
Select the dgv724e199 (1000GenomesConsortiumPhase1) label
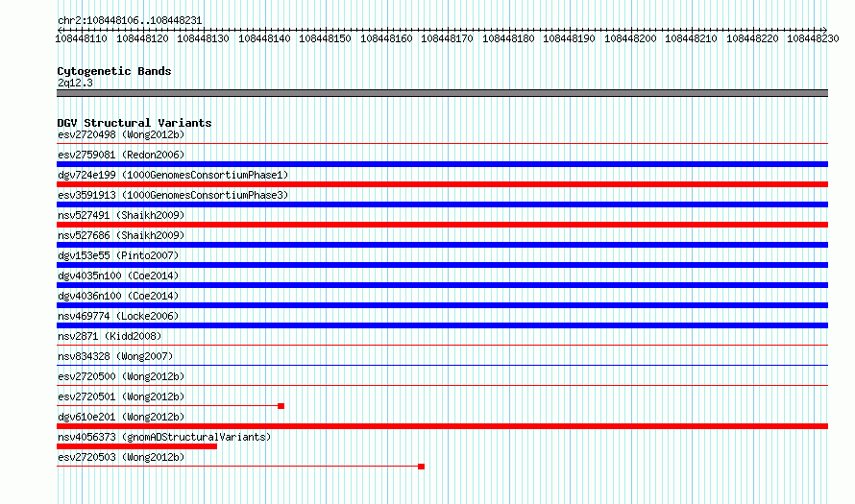173,175
